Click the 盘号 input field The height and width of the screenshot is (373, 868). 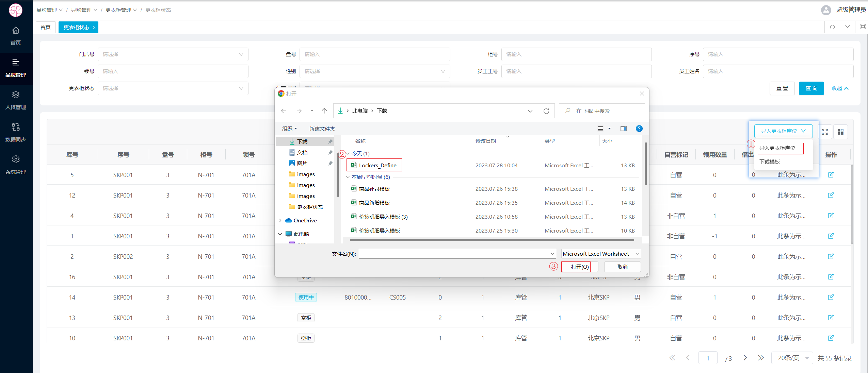(x=375, y=54)
